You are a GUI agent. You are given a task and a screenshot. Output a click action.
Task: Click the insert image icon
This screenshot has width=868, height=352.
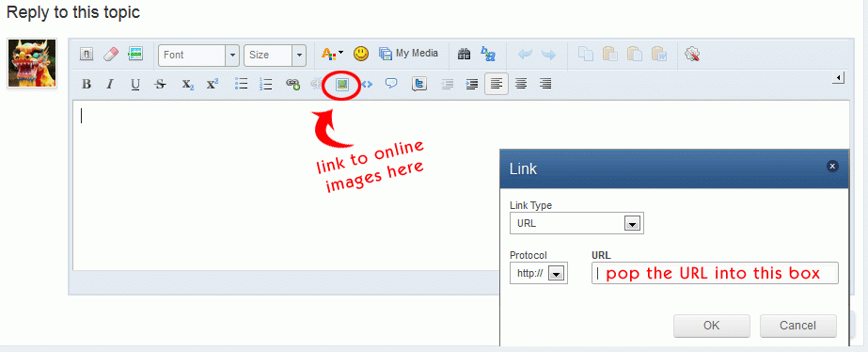coord(342,85)
